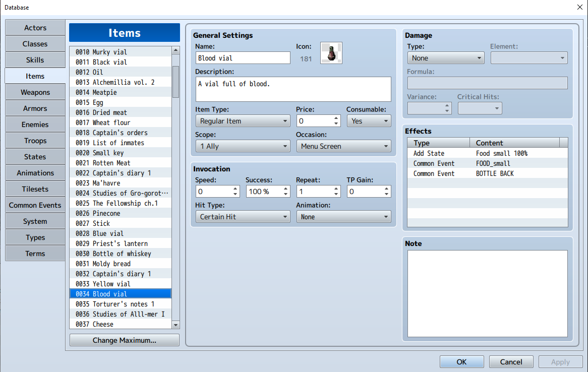
Task: Select item 0014 Meatpie
Action: click(x=121, y=92)
